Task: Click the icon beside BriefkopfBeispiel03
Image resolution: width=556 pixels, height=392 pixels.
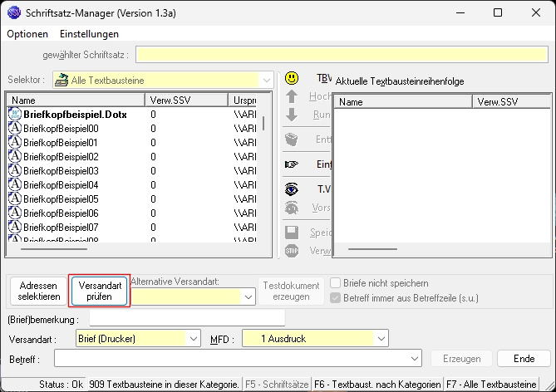Action: pos(14,170)
